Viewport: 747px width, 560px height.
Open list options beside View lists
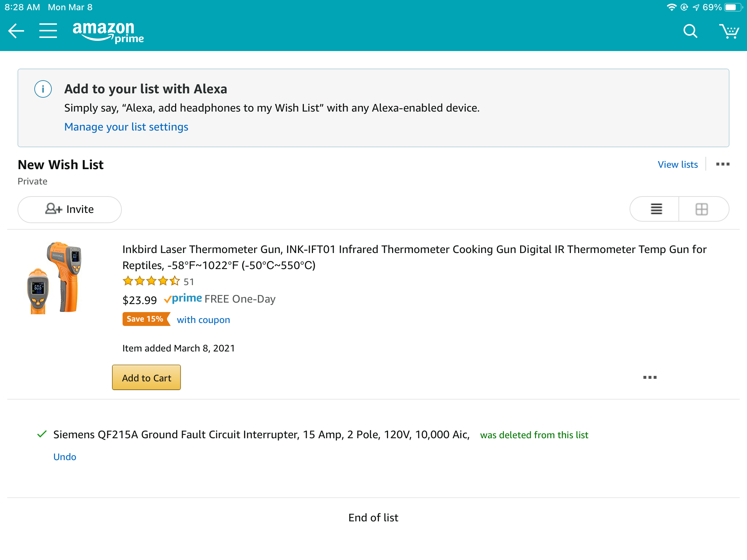pos(723,164)
